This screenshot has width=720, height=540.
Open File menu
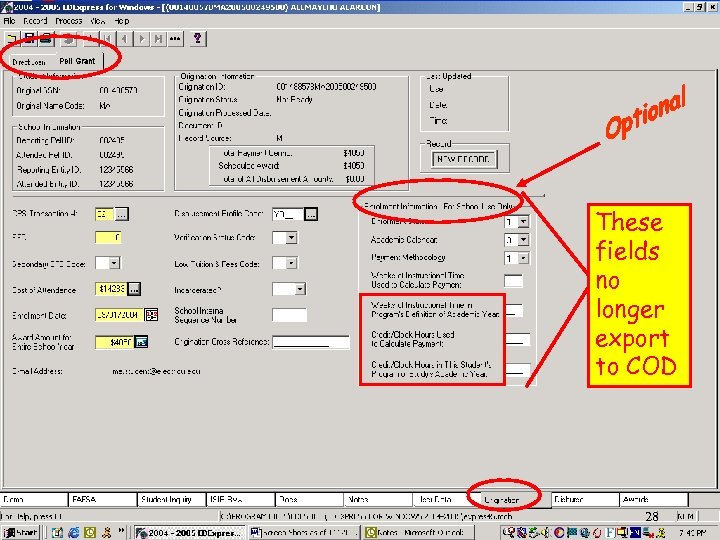(9, 21)
